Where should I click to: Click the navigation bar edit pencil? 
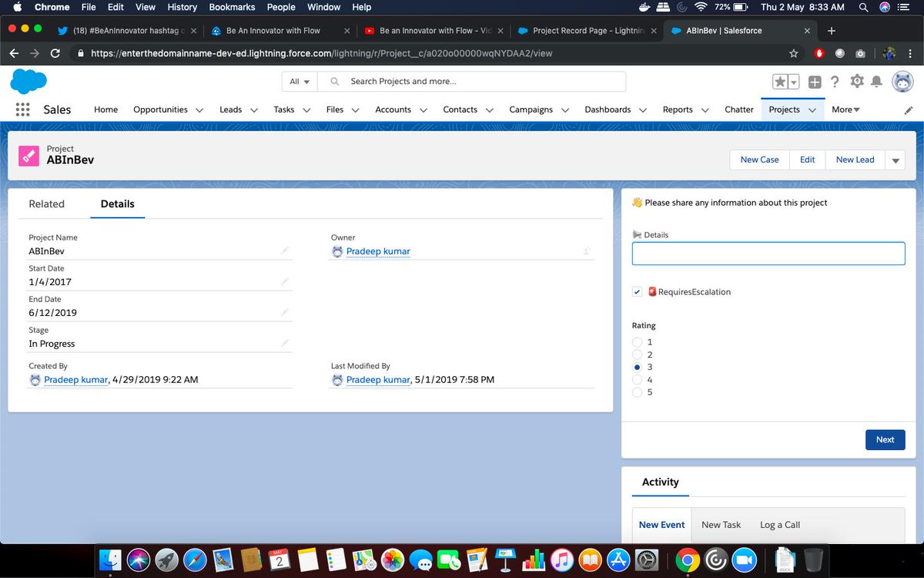coord(909,110)
